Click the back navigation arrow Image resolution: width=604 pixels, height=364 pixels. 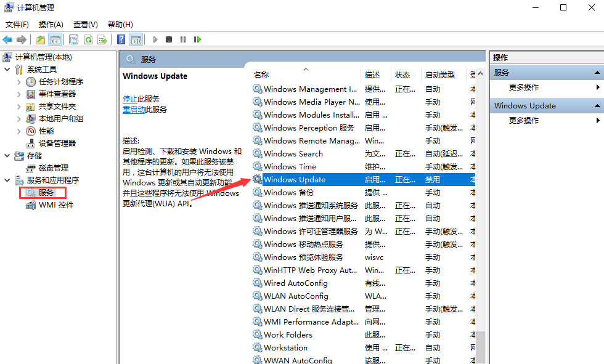point(6,39)
